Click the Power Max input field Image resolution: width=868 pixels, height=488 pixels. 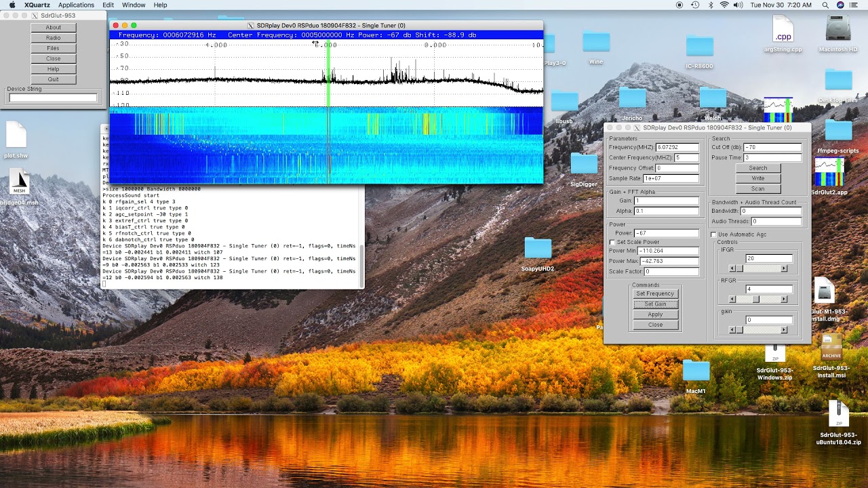click(669, 261)
